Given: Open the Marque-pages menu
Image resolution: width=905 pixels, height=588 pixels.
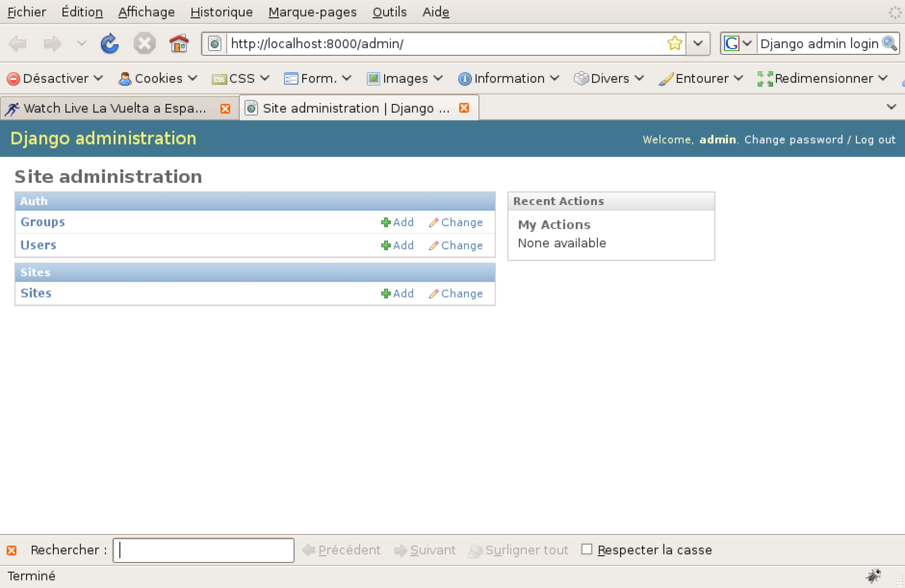Looking at the screenshot, I should 312,12.
